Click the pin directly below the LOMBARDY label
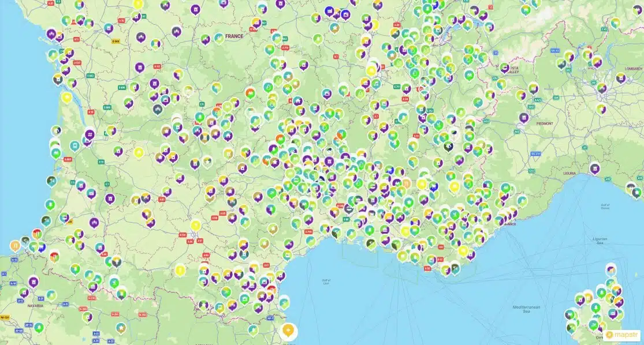The image size is (644, 345). tap(620, 77)
